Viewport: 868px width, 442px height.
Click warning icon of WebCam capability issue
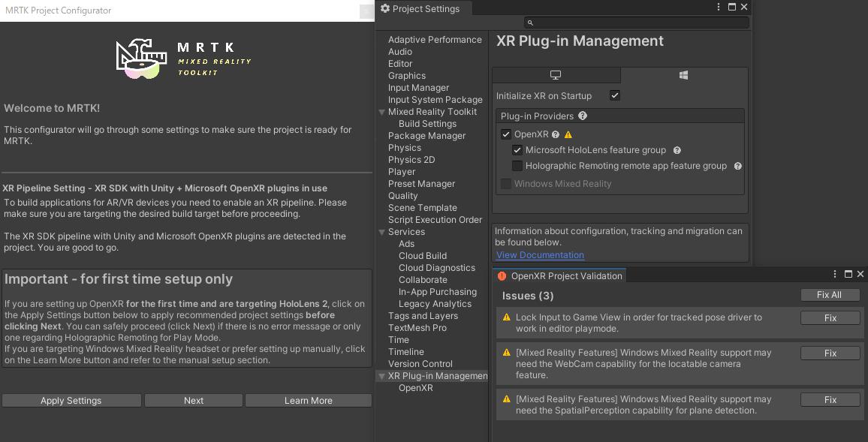(506, 353)
